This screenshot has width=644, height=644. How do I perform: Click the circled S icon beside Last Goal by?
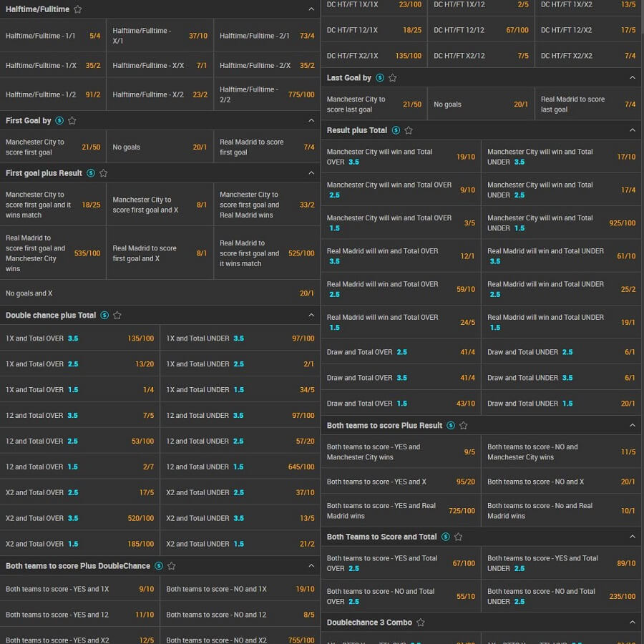(380, 77)
